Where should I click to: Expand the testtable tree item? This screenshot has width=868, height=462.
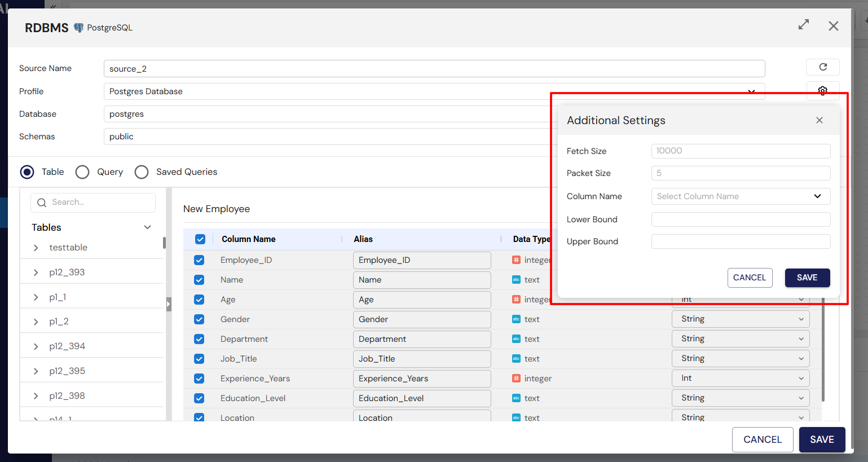pos(36,247)
